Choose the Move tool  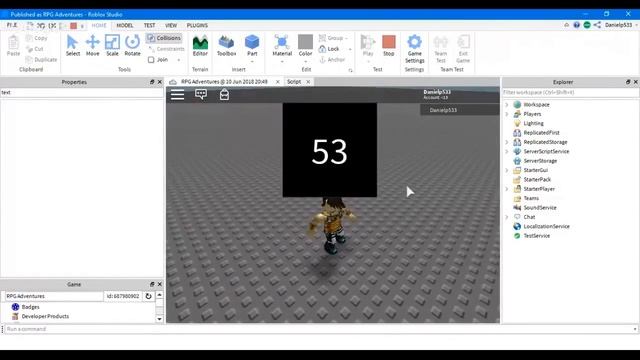click(x=93, y=45)
